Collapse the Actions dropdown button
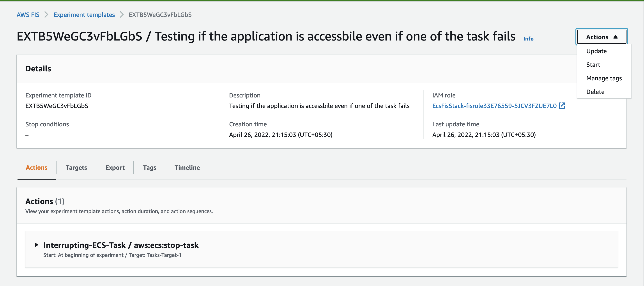 (602, 37)
